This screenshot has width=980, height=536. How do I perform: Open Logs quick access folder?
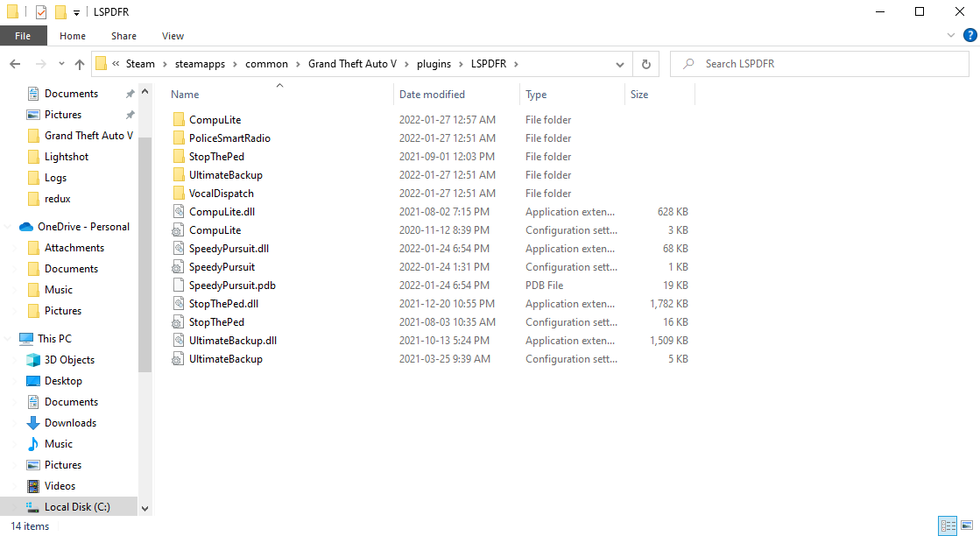point(55,178)
